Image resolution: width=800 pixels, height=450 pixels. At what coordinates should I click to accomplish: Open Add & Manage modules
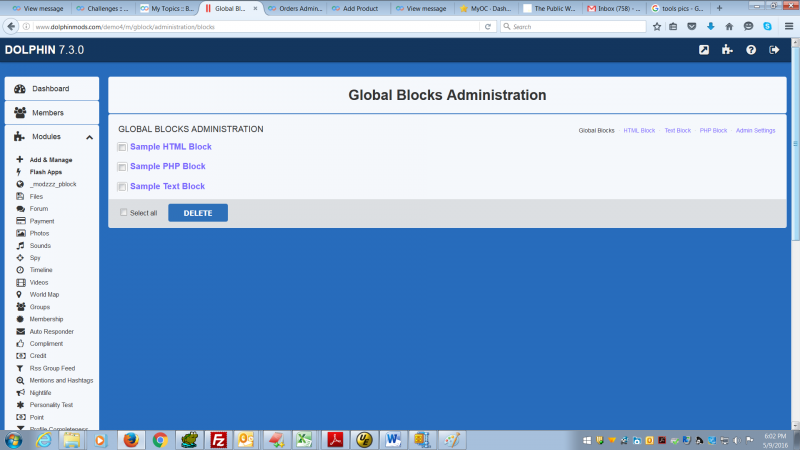tap(51, 160)
